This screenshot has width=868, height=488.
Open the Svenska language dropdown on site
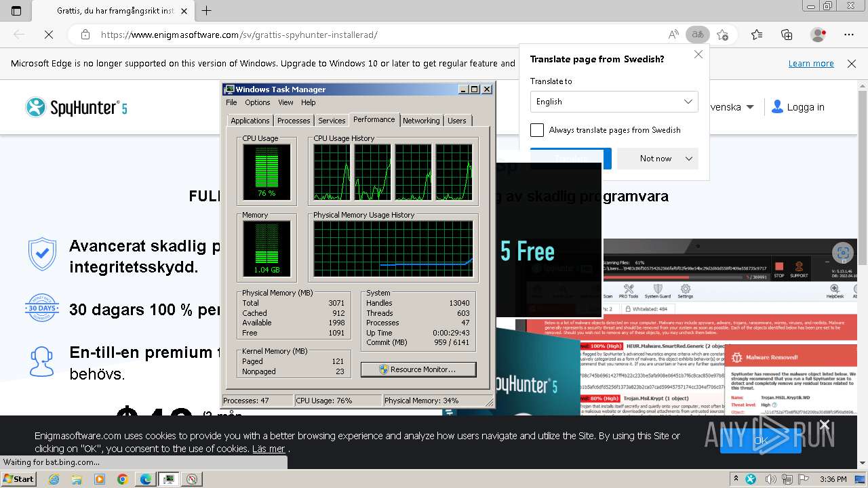pyautogui.click(x=731, y=107)
